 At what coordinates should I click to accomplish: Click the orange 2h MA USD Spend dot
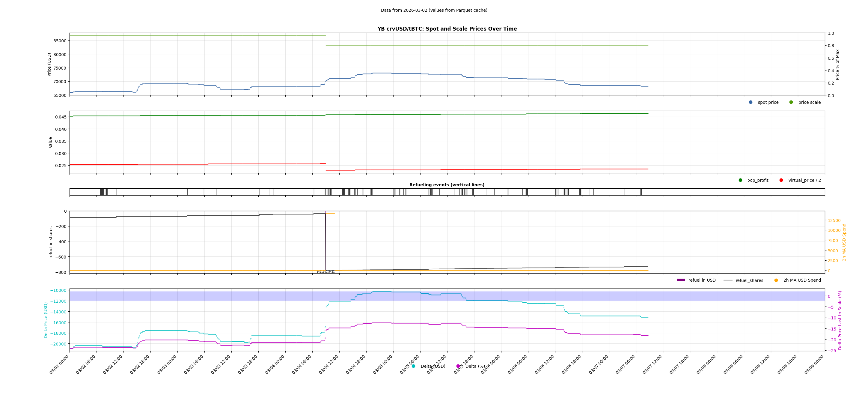[776, 280]
